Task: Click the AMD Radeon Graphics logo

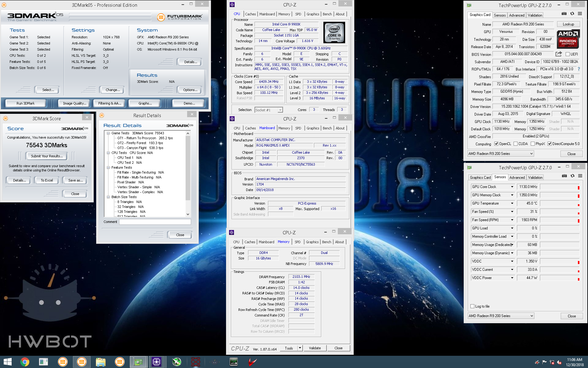Action: 568,39
